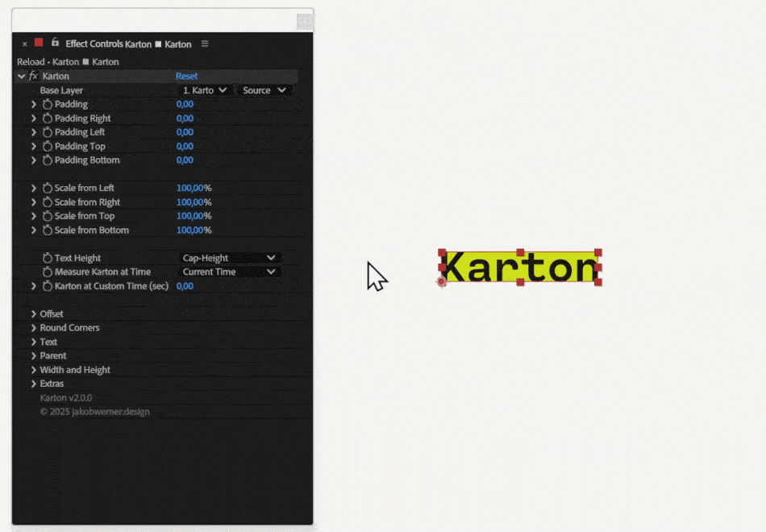Expand the Round Corners group
The height and width of the screenshot is (532, 766).
34,328
